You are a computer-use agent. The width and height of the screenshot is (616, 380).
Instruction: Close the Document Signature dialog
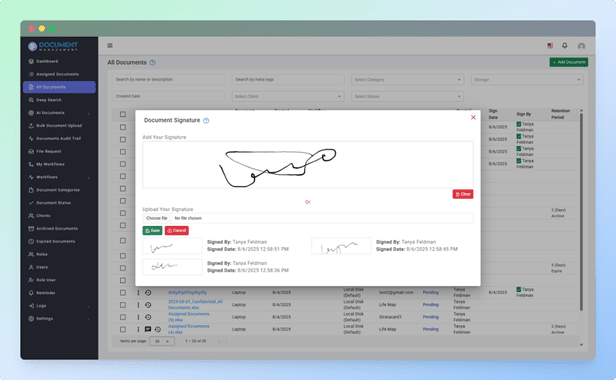click(x=473, y=117)
